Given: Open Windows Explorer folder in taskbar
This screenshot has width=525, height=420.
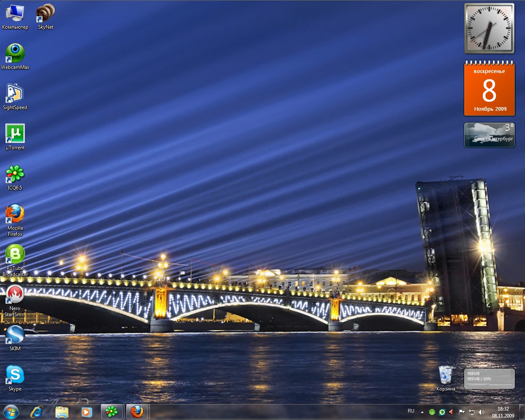Looking at the screenshot, I should [62, 412].
